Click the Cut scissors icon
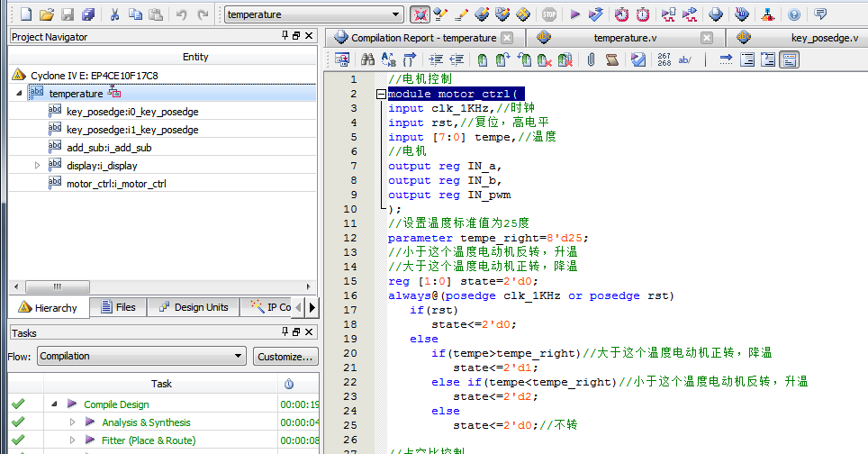The width and height of the screenshot is (868, 454). click(x=114, y=14)
